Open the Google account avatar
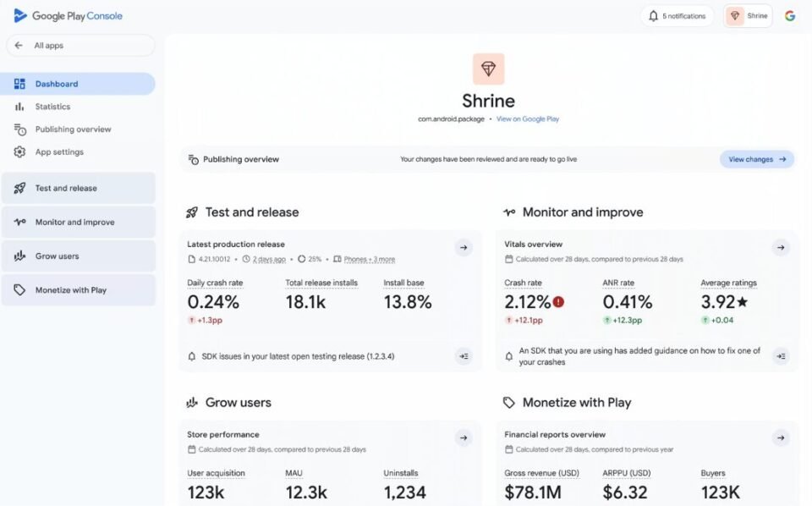 pyautogui.click(x=789, y=15)
